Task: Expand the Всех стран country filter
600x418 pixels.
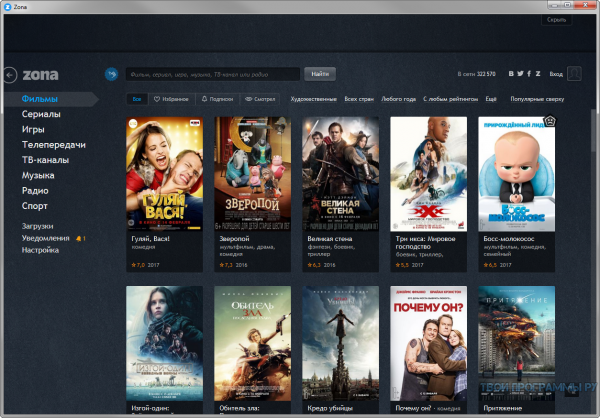Action: [359, 99]
